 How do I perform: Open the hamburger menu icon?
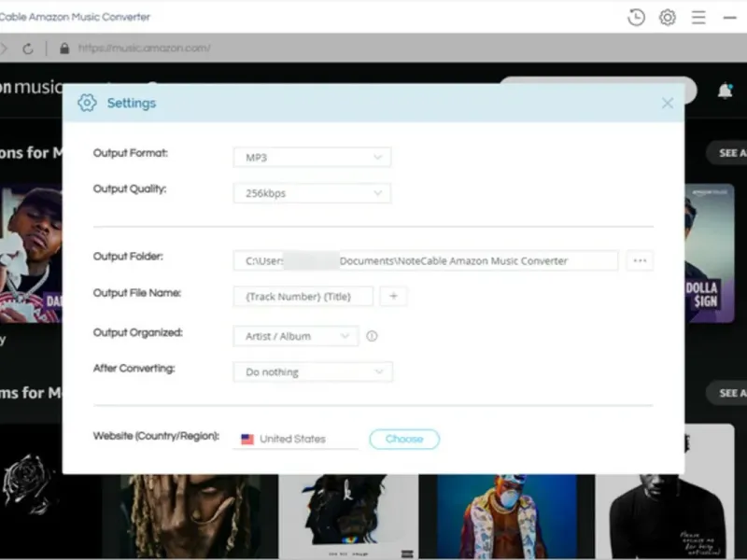point(698,18)
